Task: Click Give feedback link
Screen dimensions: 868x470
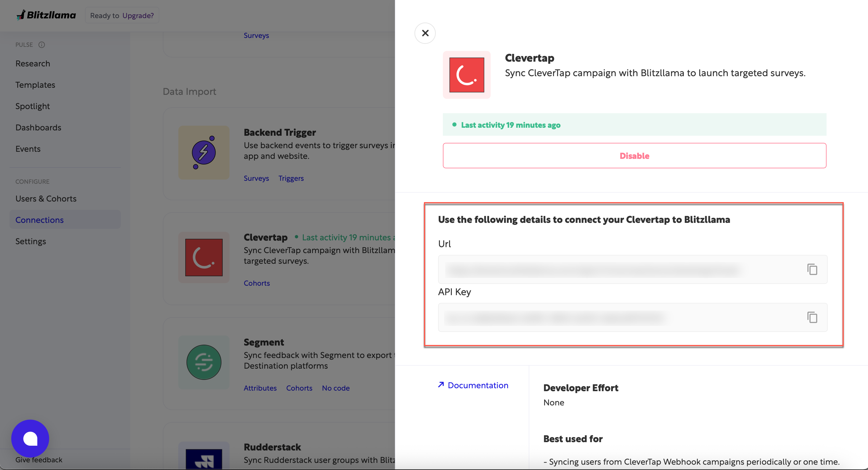Action: (39, 460)
